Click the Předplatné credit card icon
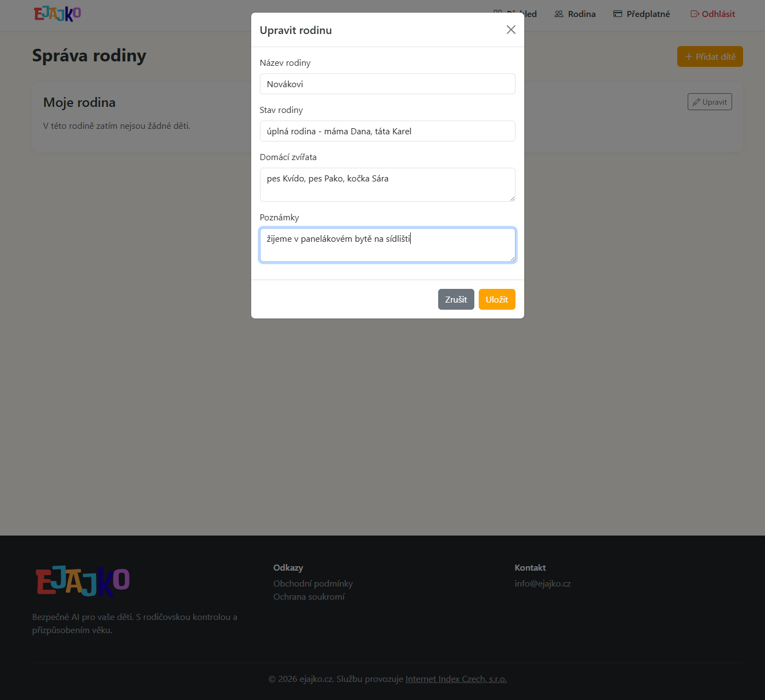The width and height of the screenshot is (765, 700). coord(617,14)
